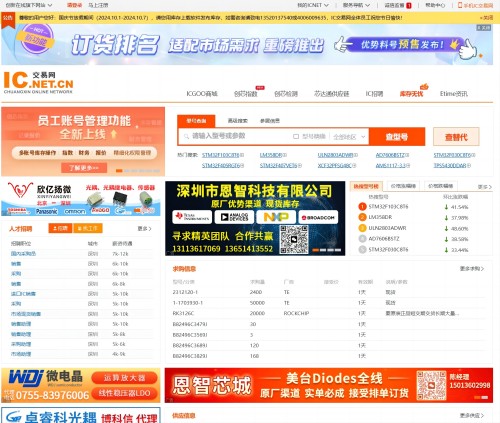The height and width of the screenshot is (423, 500).
Task: Expand the 我的ICNET dropdown
Action: [313, 5]
